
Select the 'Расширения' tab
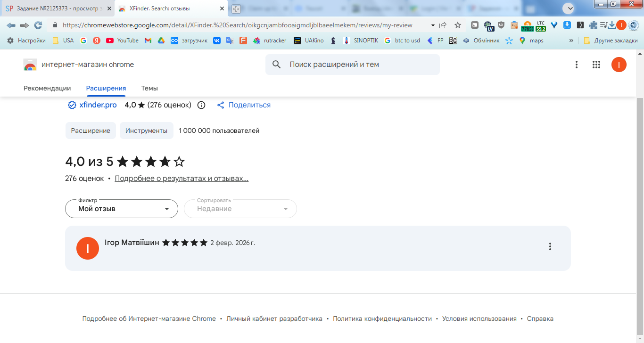coord(106,88)
